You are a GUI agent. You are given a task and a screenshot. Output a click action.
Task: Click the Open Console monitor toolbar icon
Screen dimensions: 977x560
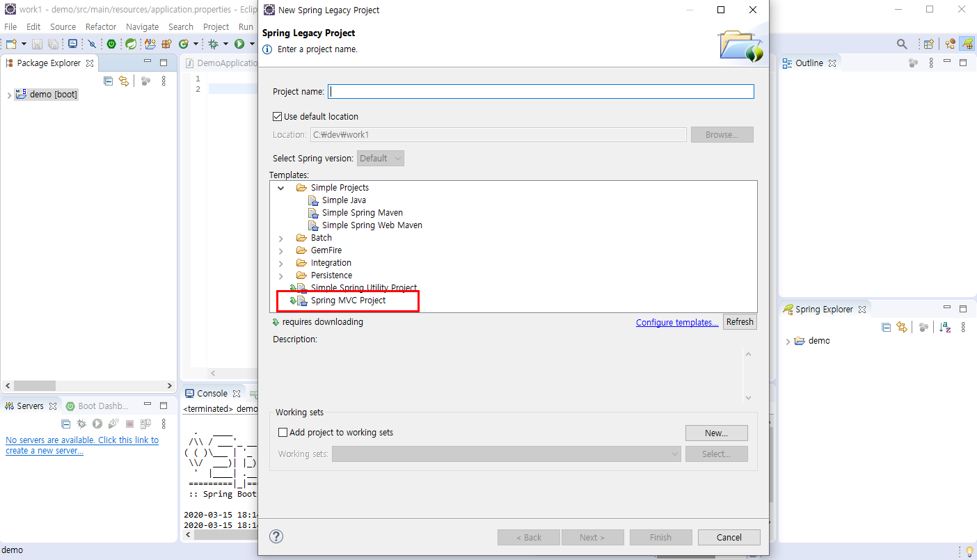(x=72, y=44)
